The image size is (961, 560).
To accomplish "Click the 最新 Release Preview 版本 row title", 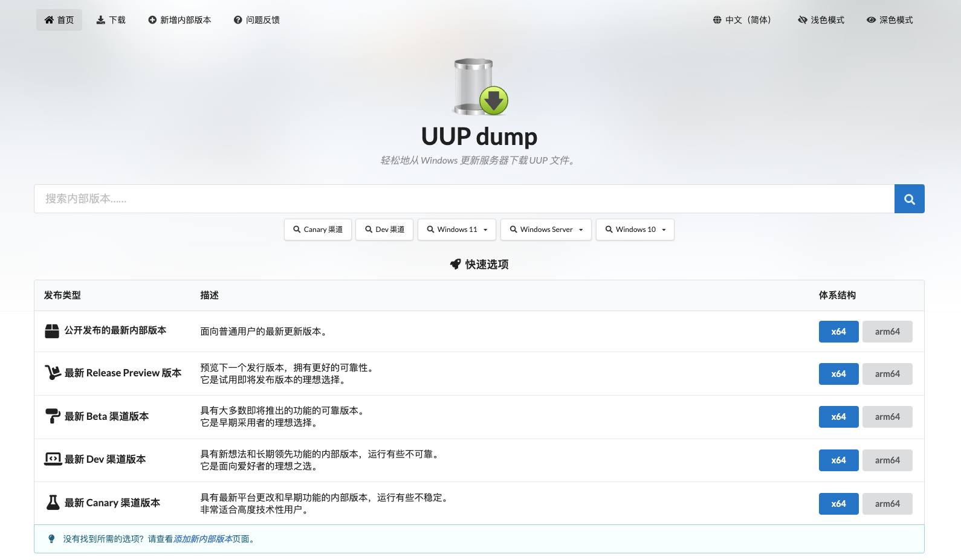I will coord(123,373).
